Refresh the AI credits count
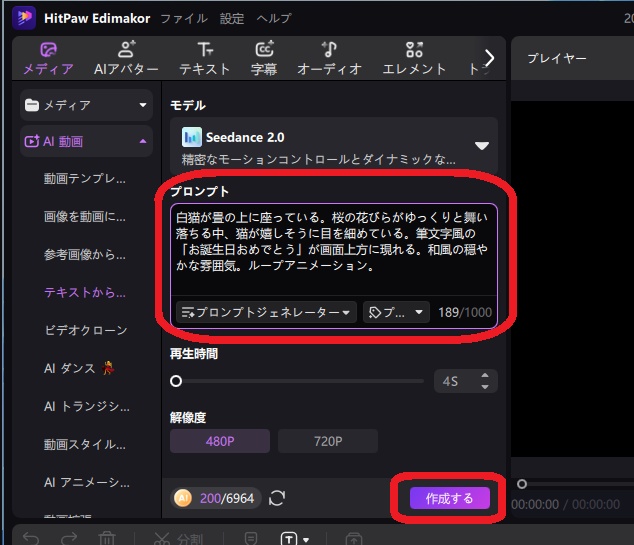The image size is (634, 545). point(277,498)
